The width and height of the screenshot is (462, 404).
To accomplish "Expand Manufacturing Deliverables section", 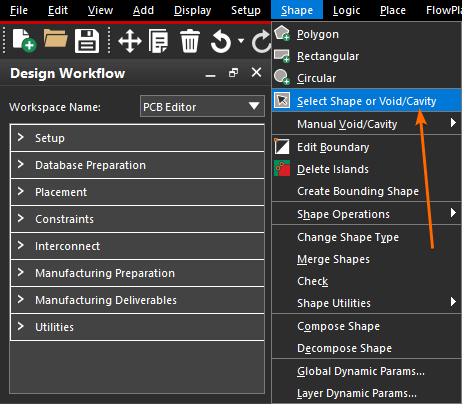I will [137, 300].
